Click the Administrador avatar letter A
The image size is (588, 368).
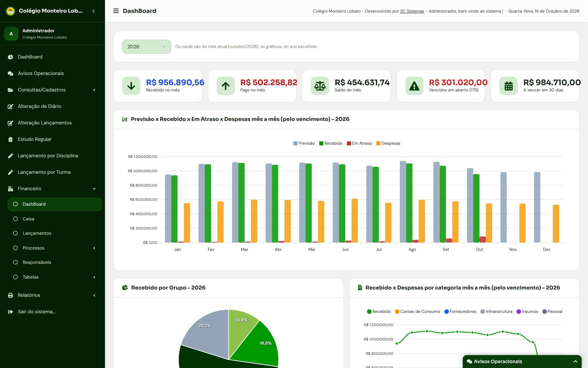pos(11,34)
